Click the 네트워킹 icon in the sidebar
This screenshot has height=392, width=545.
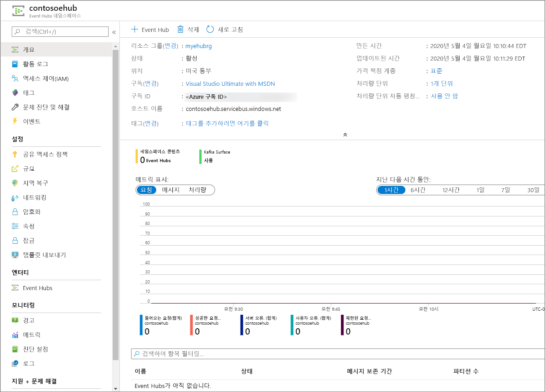[x=15, y=198]
